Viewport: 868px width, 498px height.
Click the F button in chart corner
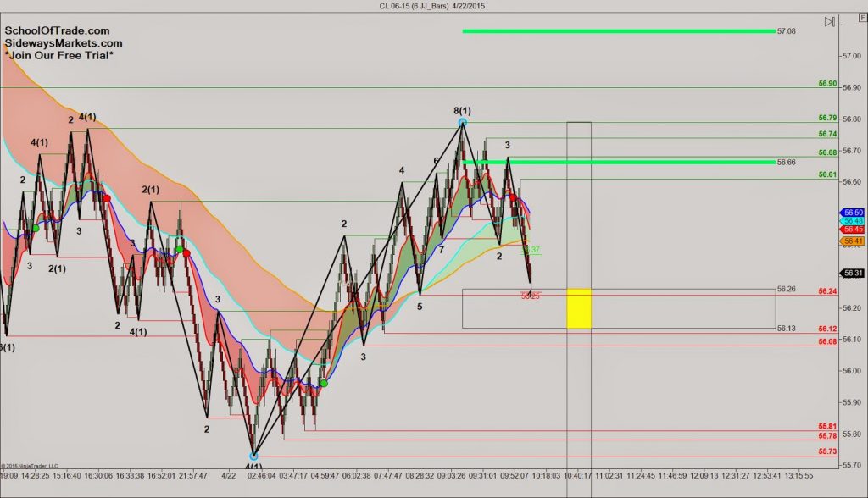[x=862, y=19]
